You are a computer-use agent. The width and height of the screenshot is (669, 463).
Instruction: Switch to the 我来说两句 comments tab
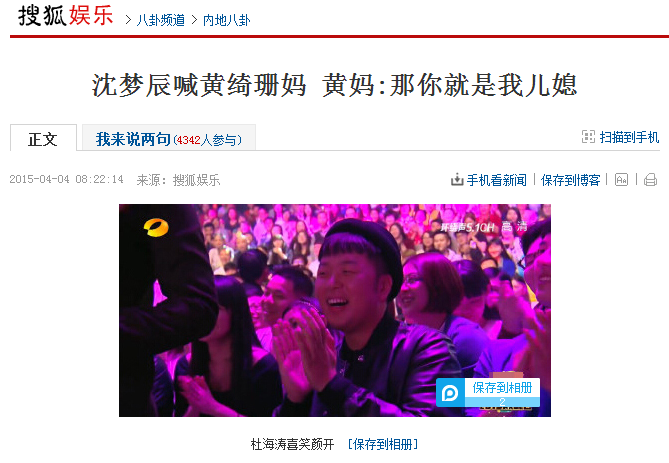click(169, 138)
